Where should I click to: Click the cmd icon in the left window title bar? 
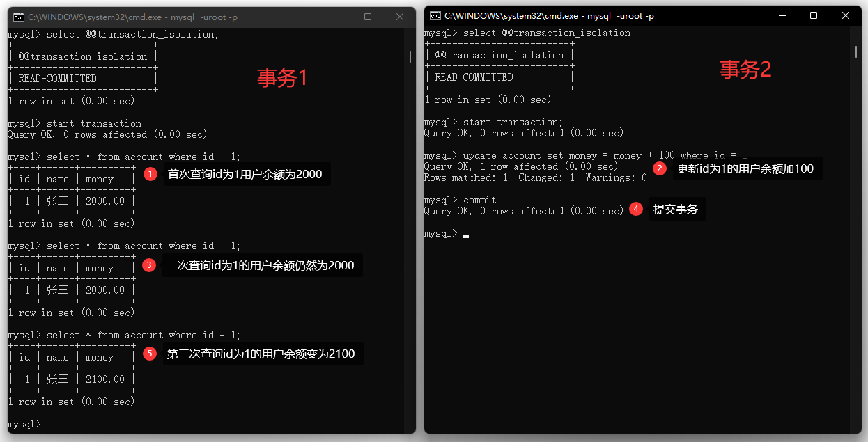(18, 17)
